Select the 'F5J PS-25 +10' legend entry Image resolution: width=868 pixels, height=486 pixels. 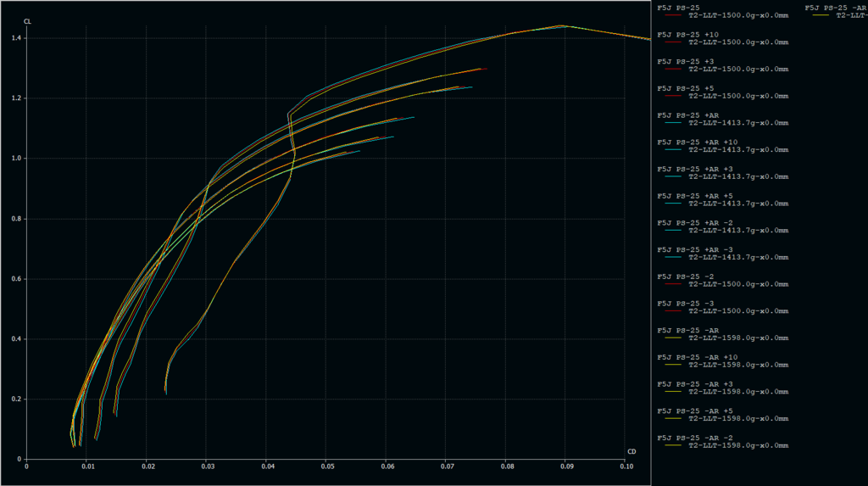point(687,35)
